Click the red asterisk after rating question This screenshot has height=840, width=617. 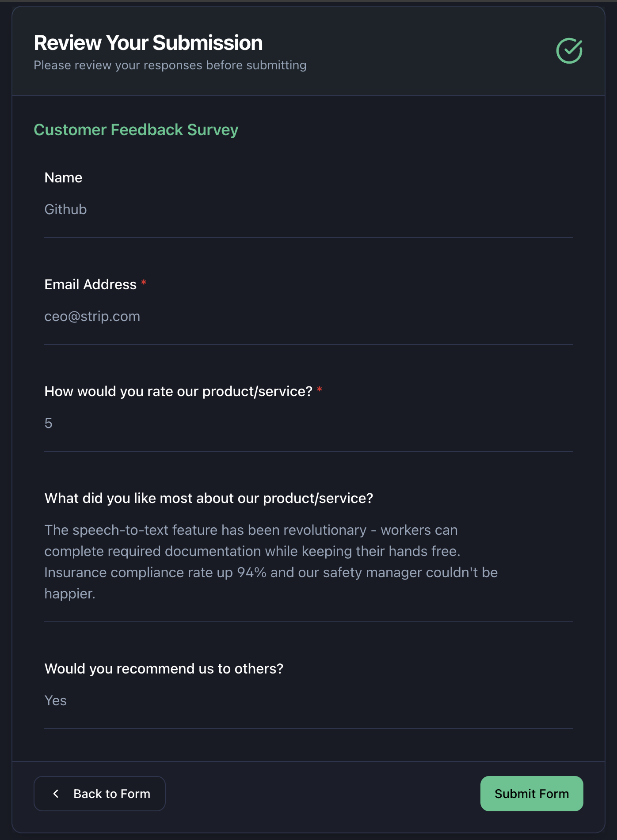click(320, 390)
